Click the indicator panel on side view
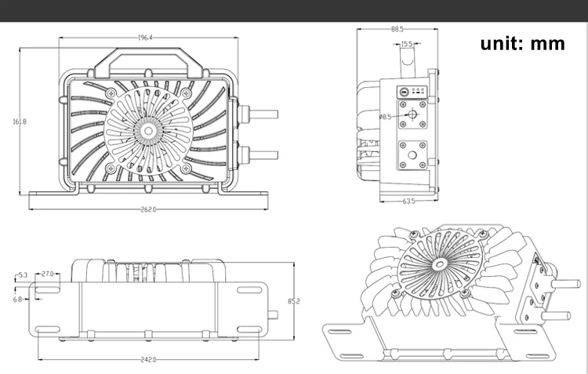588x374 pixels. click(412, 91)
